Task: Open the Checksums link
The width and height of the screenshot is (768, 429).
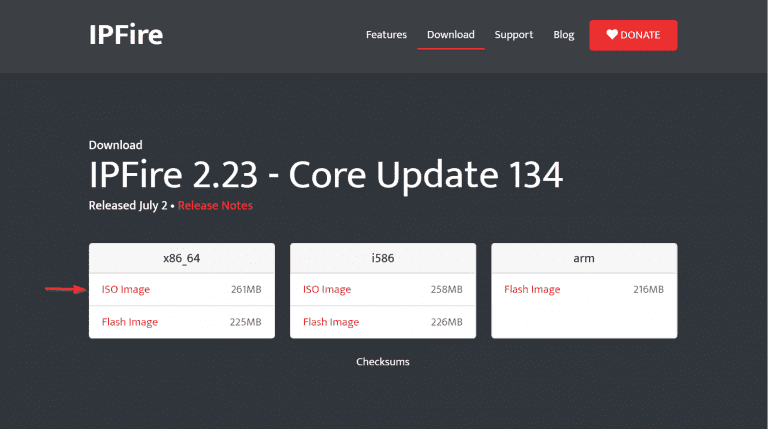Action: pos(383,362)
